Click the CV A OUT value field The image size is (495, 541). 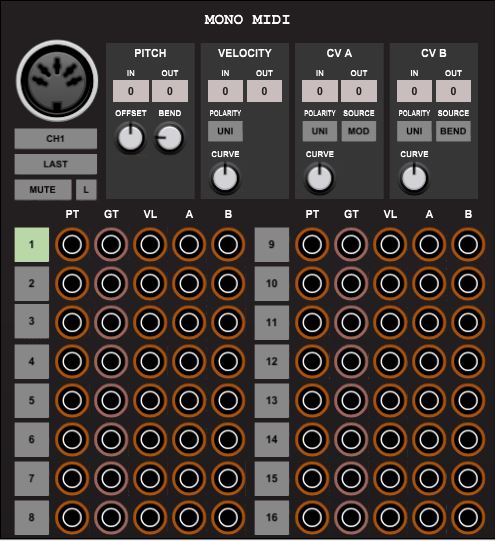tap(359, 91)
